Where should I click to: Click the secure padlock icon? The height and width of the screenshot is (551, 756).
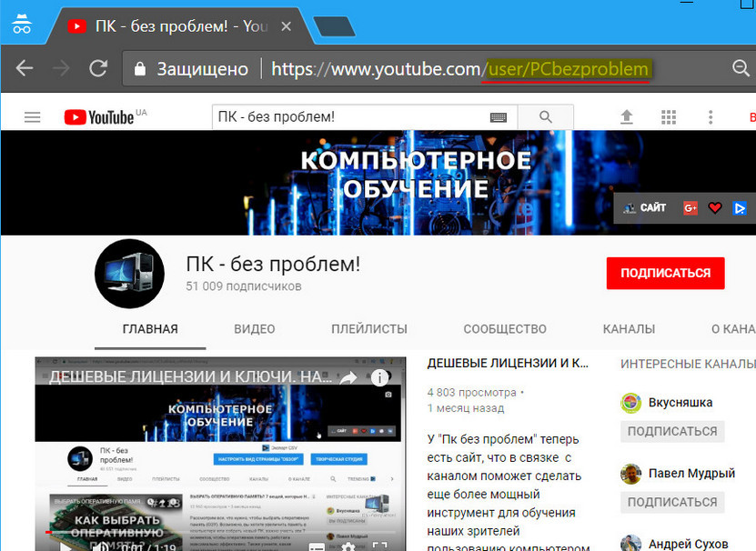[x=140, y=69]
